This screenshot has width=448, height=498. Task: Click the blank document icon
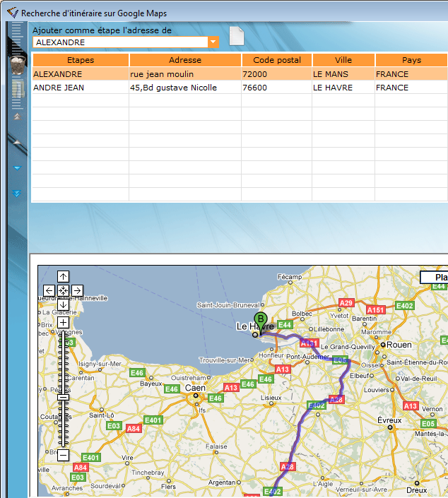pos(237,36)
